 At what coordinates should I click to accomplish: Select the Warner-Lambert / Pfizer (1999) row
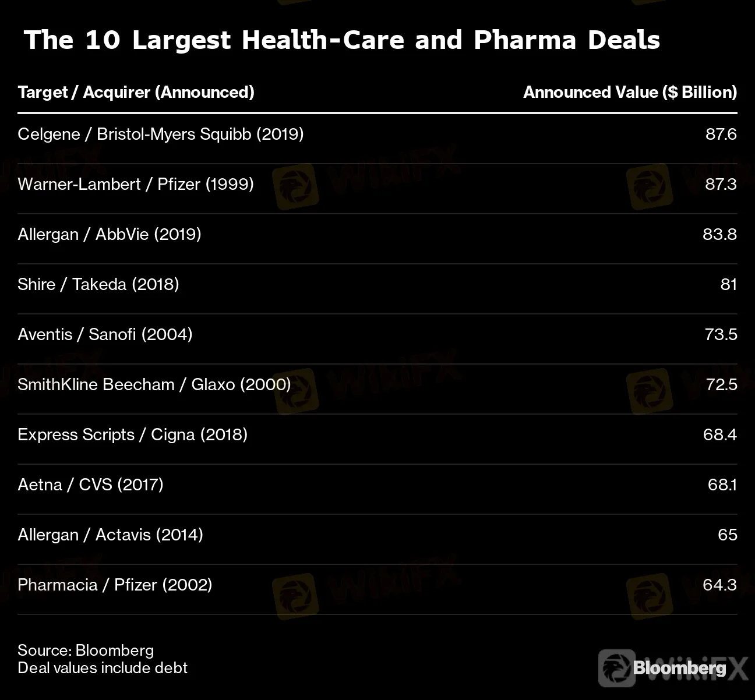(x=136, y=185)
